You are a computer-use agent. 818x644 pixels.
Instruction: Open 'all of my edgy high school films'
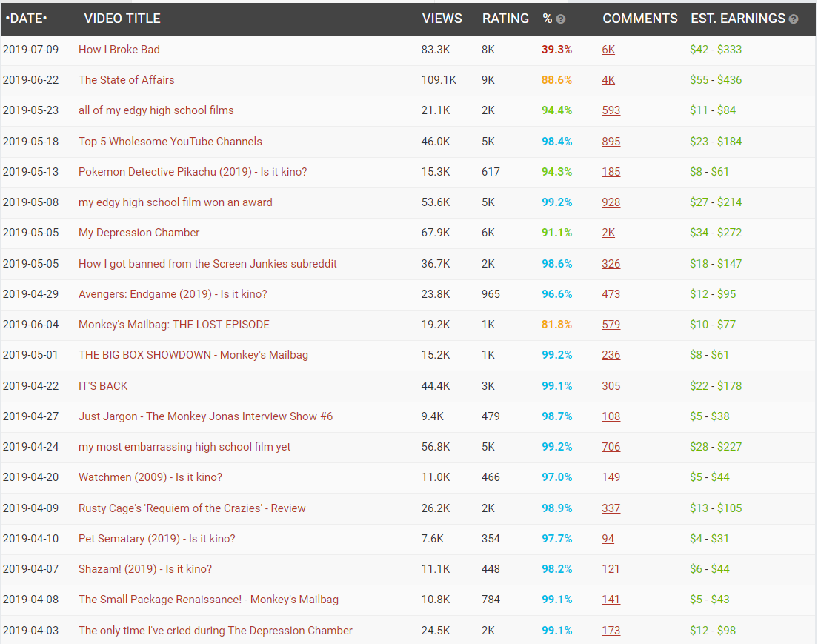tap(156, 110)
